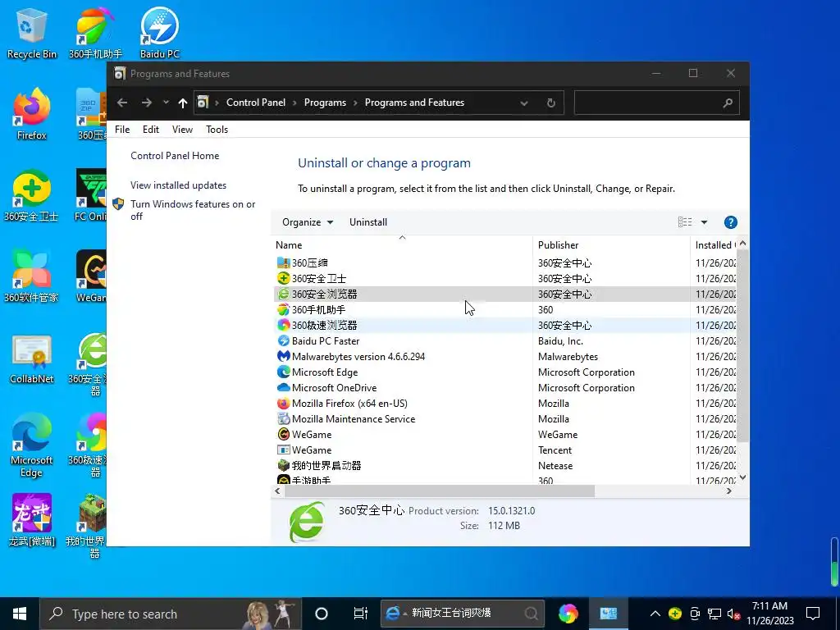840x630 pixels.
Task: Expand address bar history dropdown
Action: [524, 103]
